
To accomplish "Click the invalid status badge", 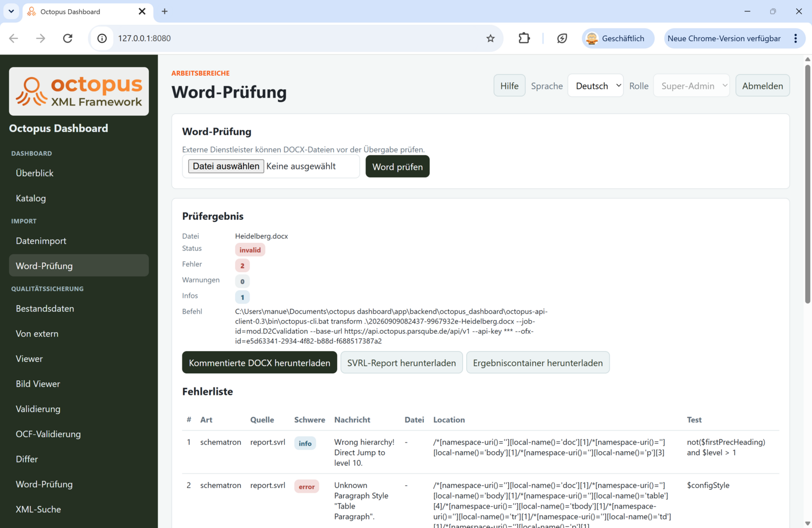I will (250, 250).
